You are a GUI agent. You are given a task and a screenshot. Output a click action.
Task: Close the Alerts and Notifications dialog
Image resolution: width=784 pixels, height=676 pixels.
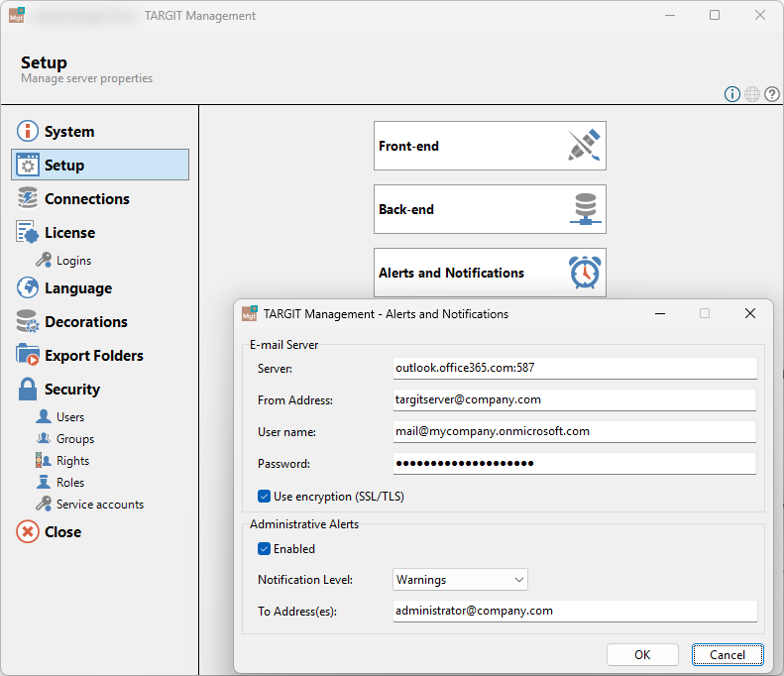pos(750,313)
